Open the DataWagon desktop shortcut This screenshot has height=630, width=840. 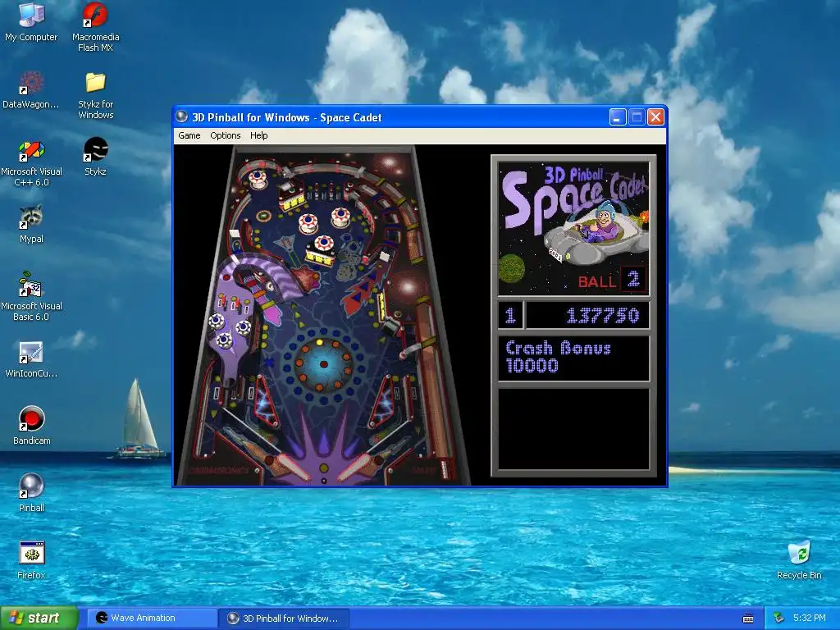[31, 90]
